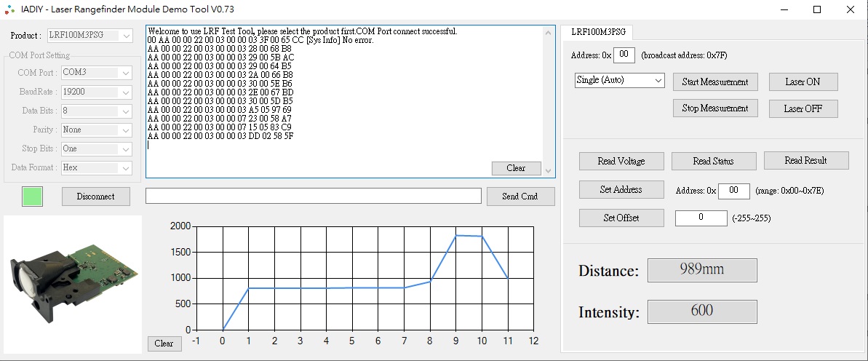This screenshot has width=868, height=361.
Task: Expand the Product LRF100M3PSG dropdown
Action: 89,36
